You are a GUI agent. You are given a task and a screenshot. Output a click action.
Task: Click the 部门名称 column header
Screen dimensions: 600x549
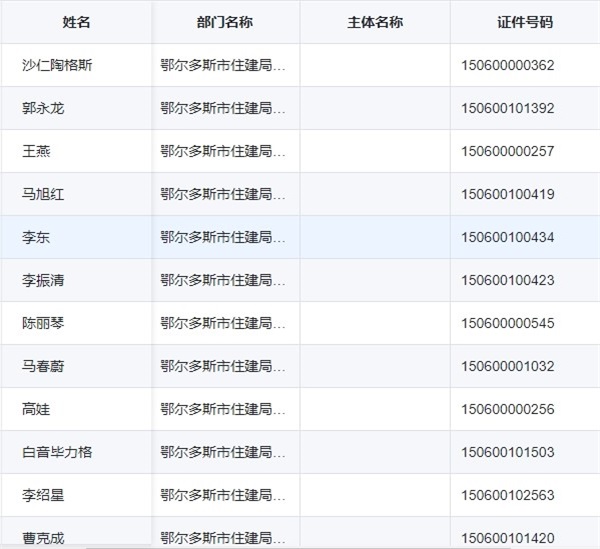[x=225, y=22]
